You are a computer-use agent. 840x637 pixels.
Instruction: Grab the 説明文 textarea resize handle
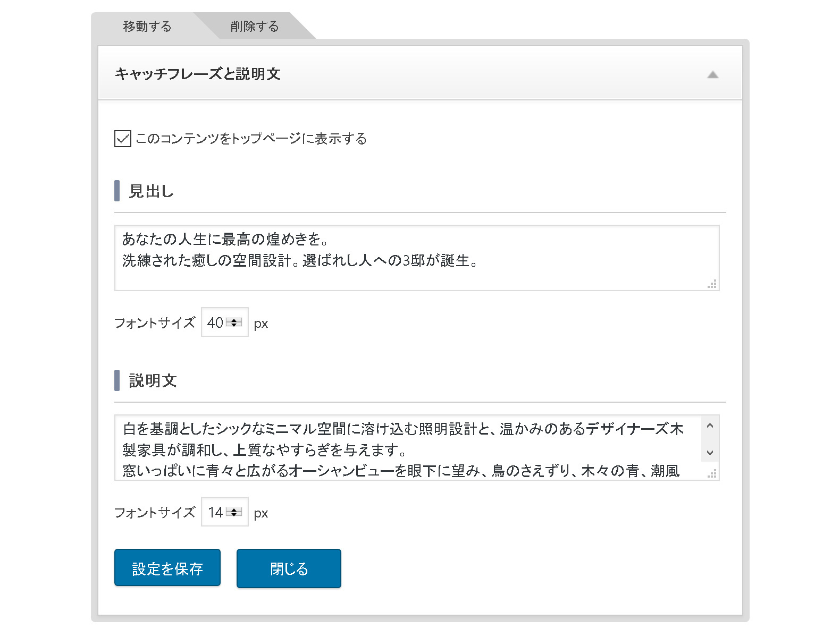[x=712, y=473]
